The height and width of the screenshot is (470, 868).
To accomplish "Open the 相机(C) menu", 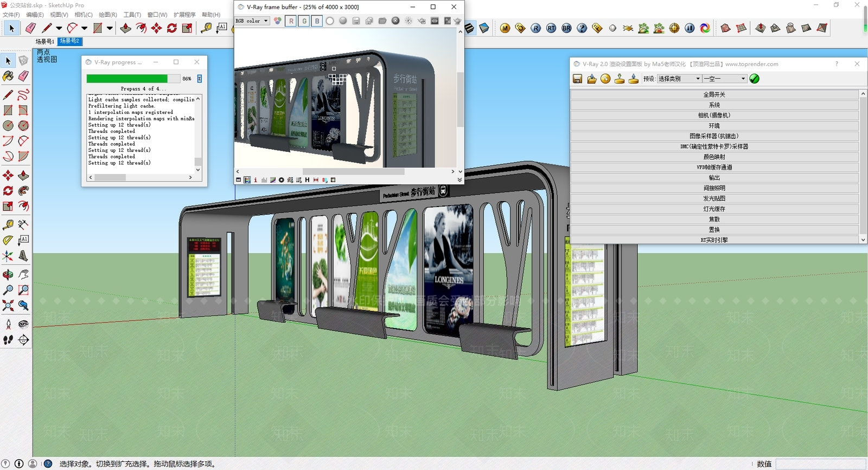I will 84,15.
